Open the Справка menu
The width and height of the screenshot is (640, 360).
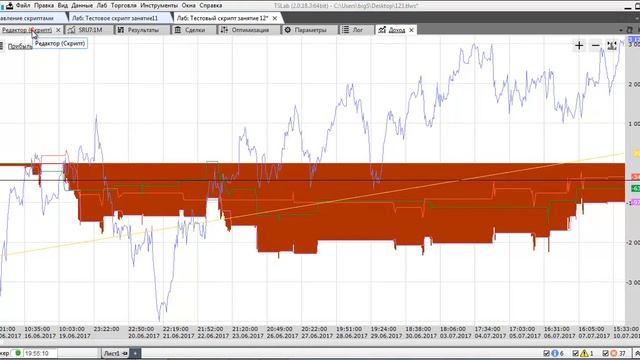[x=211, y=6]
